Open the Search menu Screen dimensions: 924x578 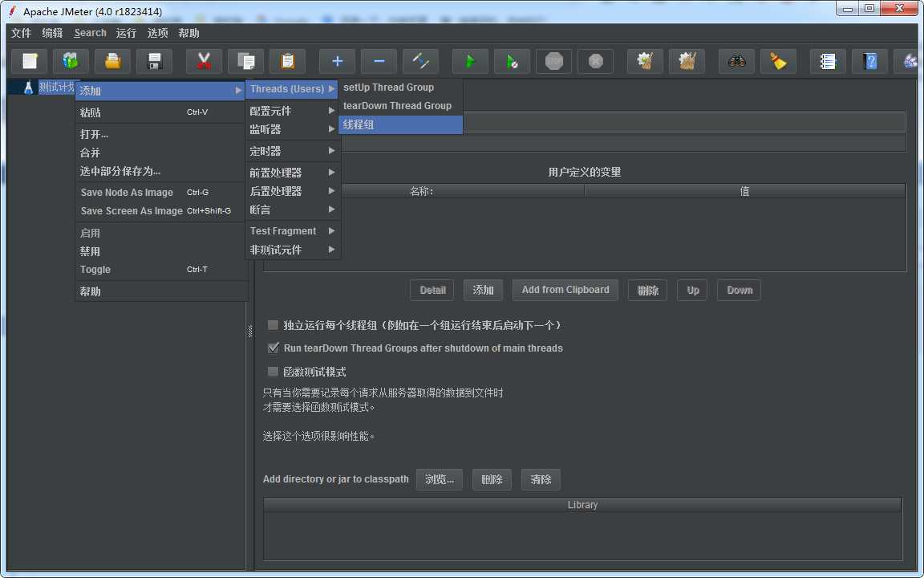[x=90, y=33]
